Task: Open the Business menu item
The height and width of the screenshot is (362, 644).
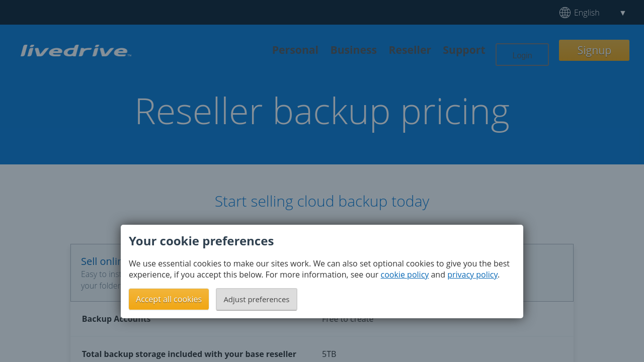Action: (x=353, y=50)
